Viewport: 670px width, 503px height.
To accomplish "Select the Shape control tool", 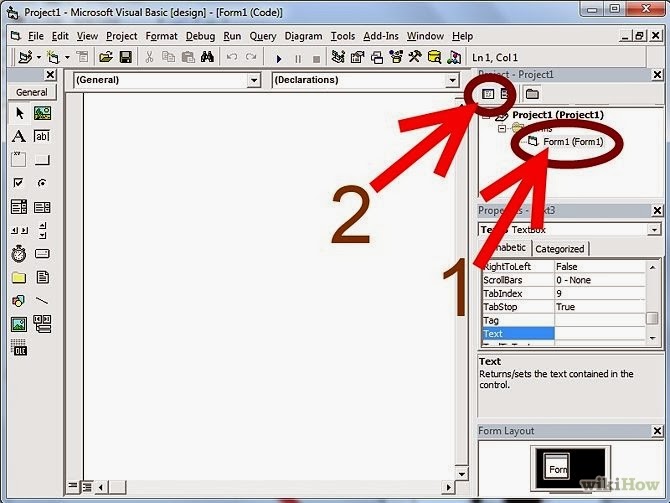I will pos(19,301).
